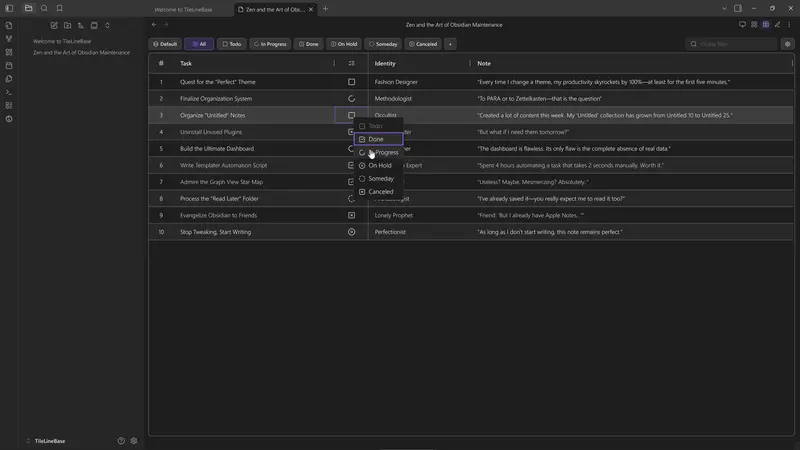Toggle status checkbox for "Quest for the Perfect Theme"
800x450 pixels.
[351, 82]
